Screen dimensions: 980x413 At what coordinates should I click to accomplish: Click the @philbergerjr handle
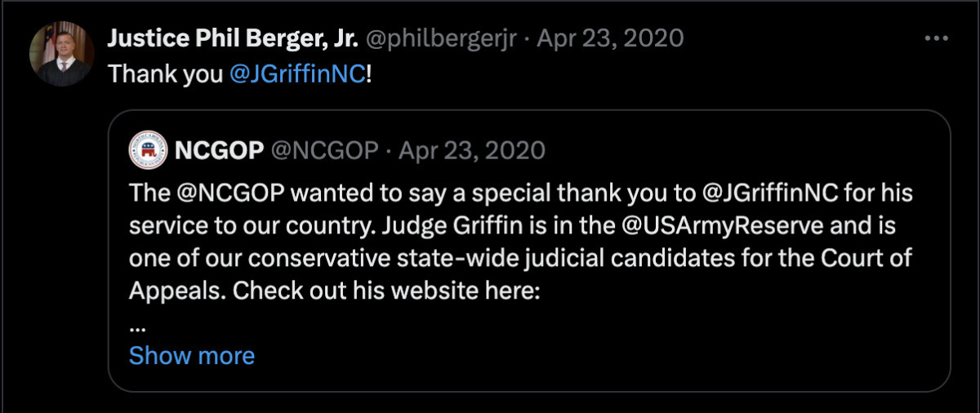tap(441, 38)
